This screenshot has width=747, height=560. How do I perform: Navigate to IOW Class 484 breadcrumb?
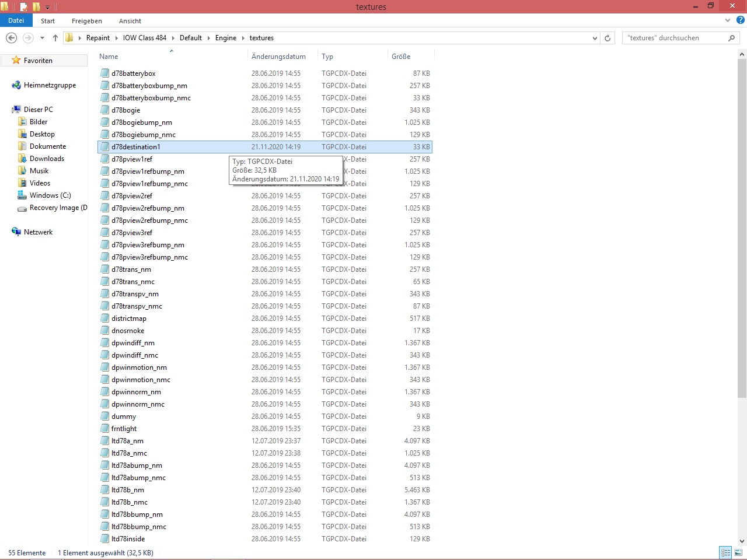(145, 38)
